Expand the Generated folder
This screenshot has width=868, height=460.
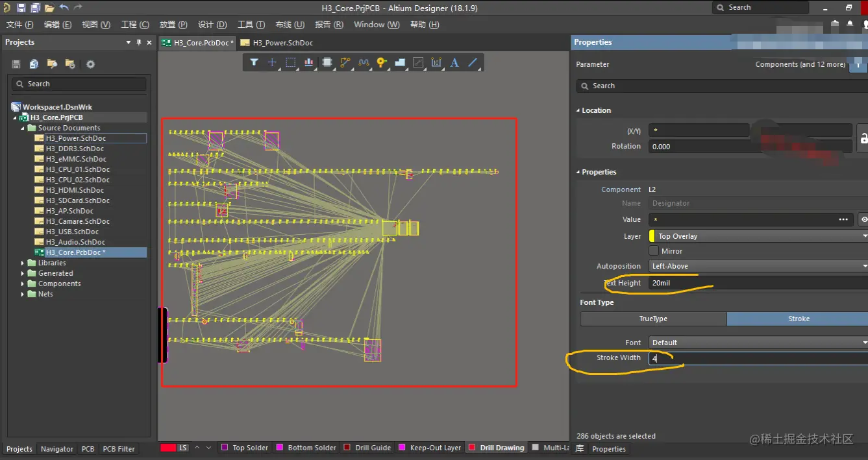click(x=23, y=273)
